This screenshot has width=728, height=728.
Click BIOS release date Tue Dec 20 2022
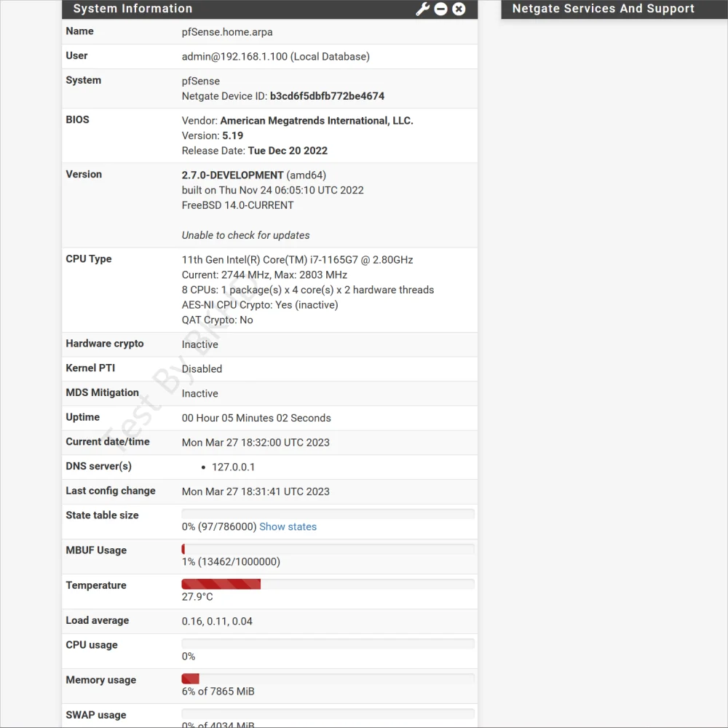tap(288, 151)
